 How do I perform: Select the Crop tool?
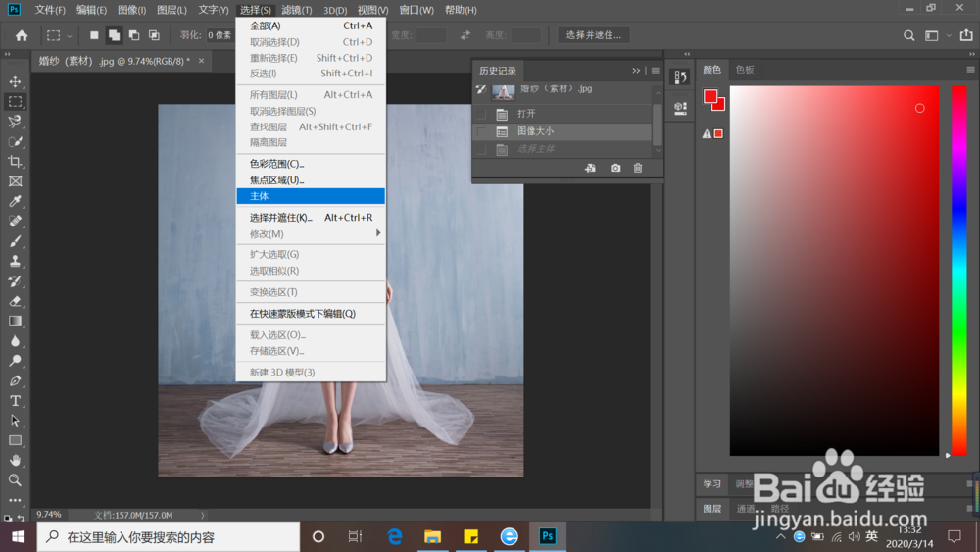point(15,162)
